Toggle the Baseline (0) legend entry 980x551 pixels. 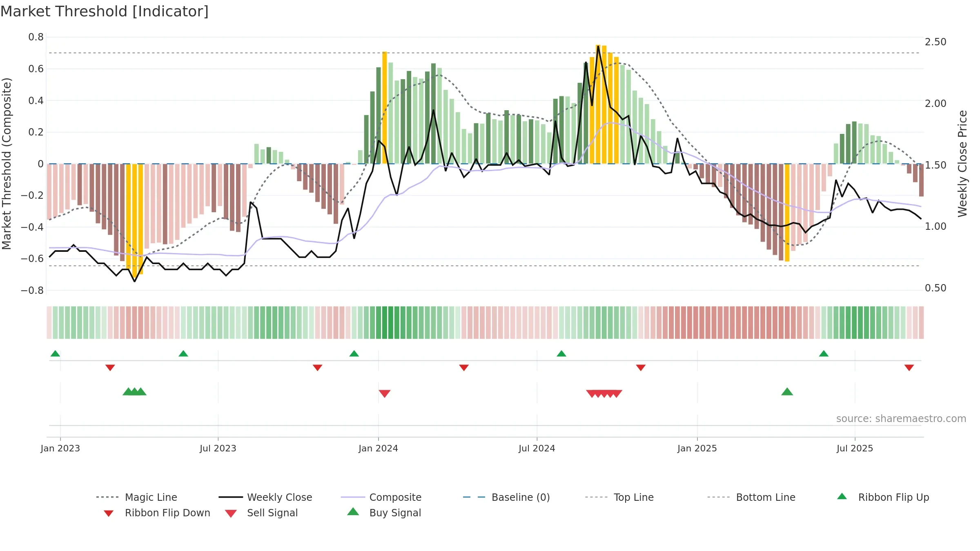click(x=506, y=497)
